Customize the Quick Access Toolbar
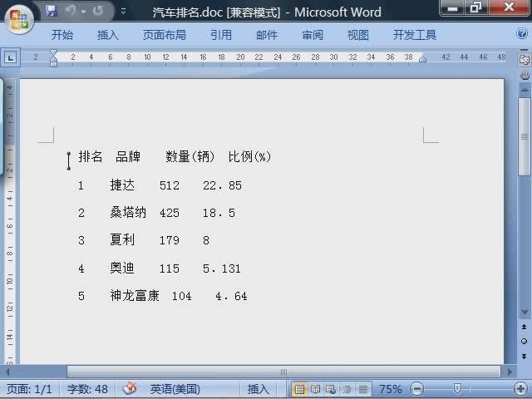Screen dimensions: 532x399 coord(124,12)
